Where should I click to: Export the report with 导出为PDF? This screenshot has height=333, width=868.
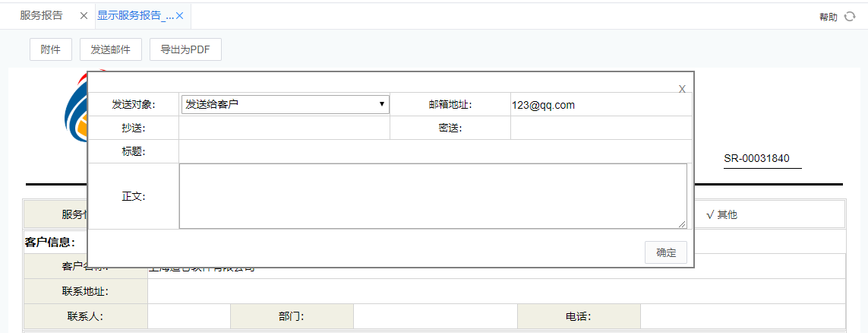pos(185,49)
